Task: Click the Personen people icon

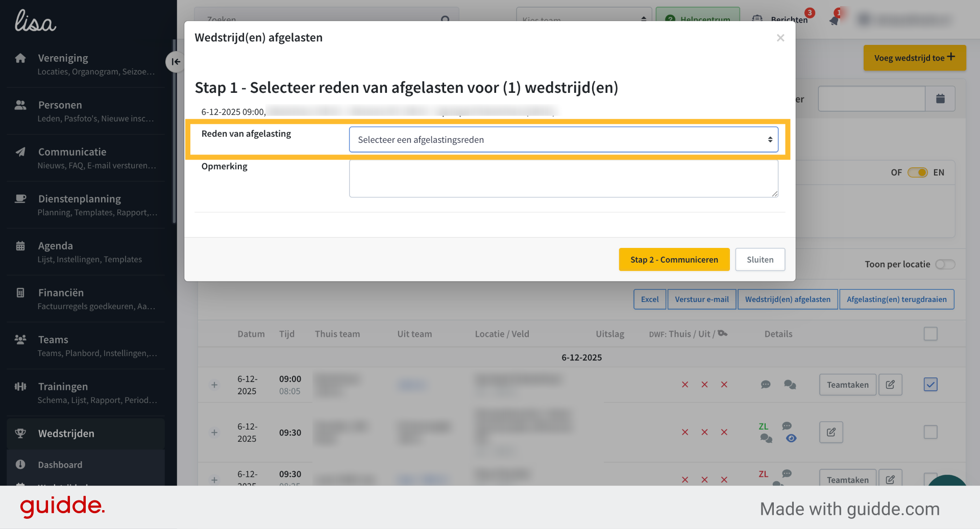Action: click(20, 105)
